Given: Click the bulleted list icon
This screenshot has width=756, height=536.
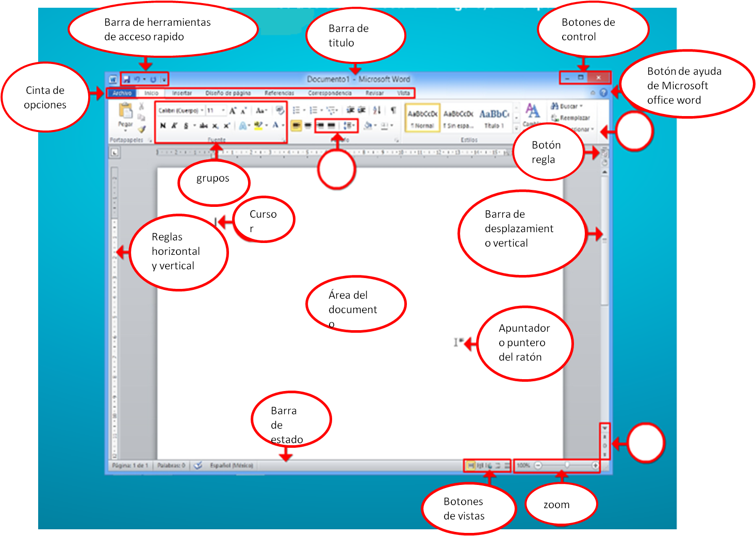Looking at the screenshot, I should [295, 110].
